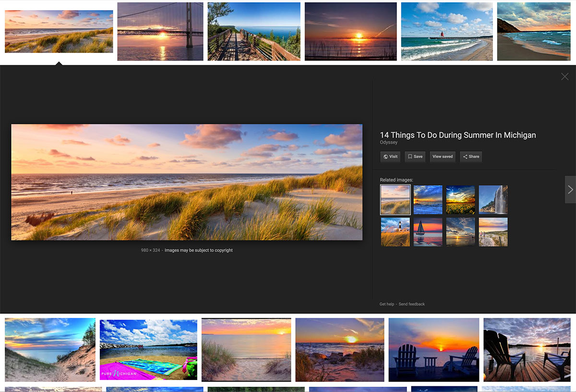Select Get help at the bottom
This screenshot has height=392, width=576.
tap(386, 304)
